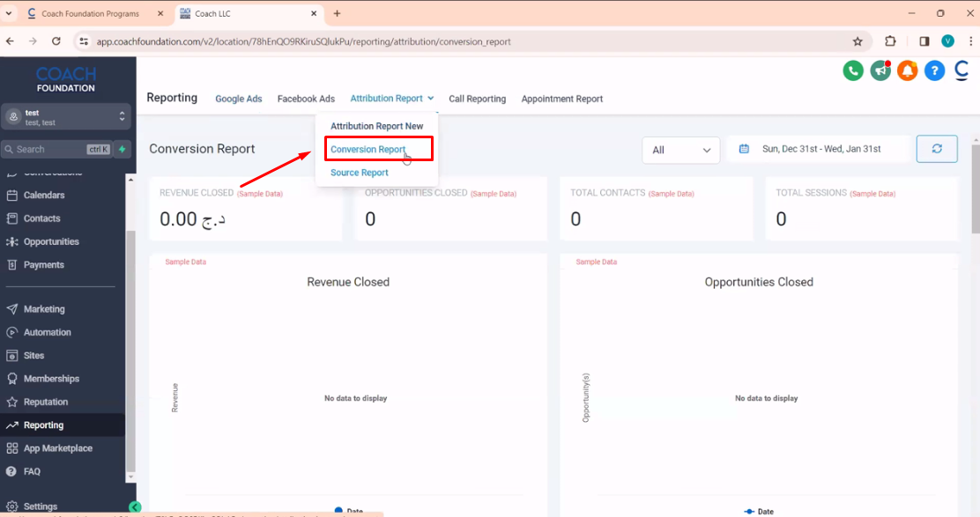Viewport: 980px width, 517px height.
Task: Click the Revenue Closed chart title
Action: 348,282
